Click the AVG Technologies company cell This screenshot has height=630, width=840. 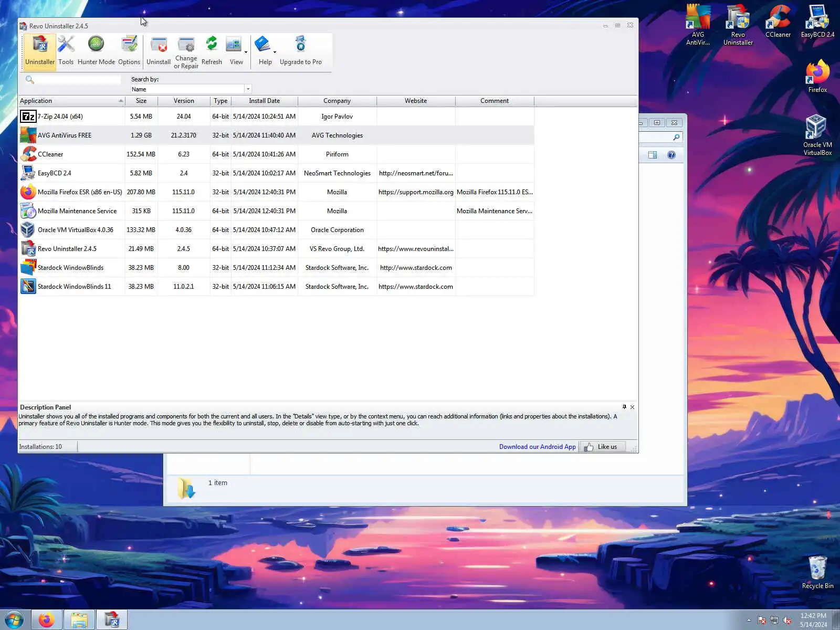337,135
